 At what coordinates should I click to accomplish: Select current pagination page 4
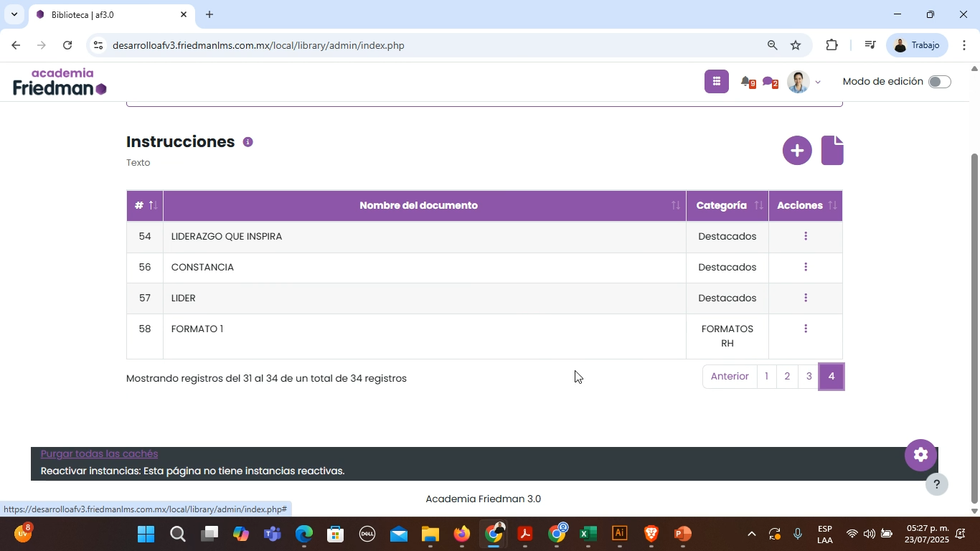coord(831,377)
